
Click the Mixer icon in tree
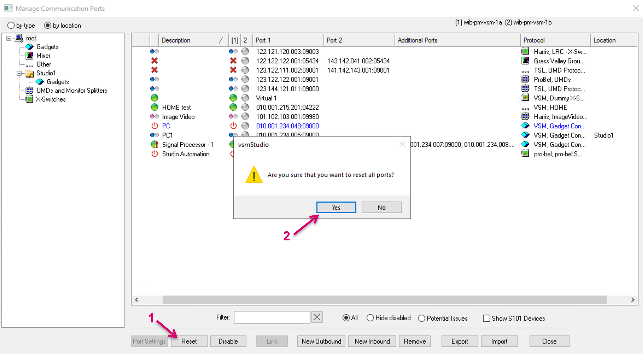[x=30, y=55]
